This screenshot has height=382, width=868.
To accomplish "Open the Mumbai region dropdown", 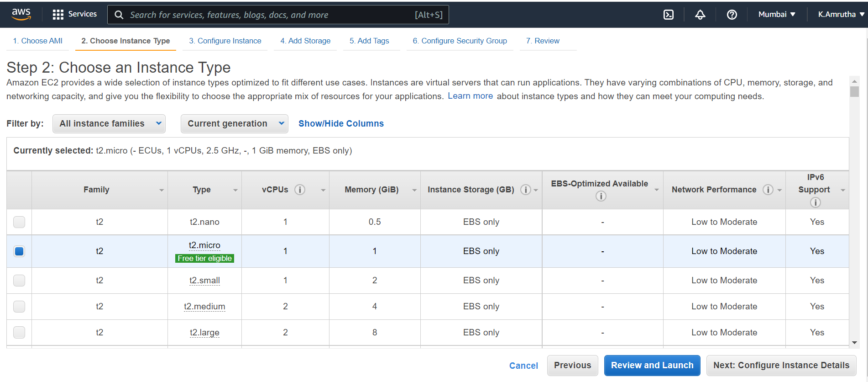I will point(777,15).
